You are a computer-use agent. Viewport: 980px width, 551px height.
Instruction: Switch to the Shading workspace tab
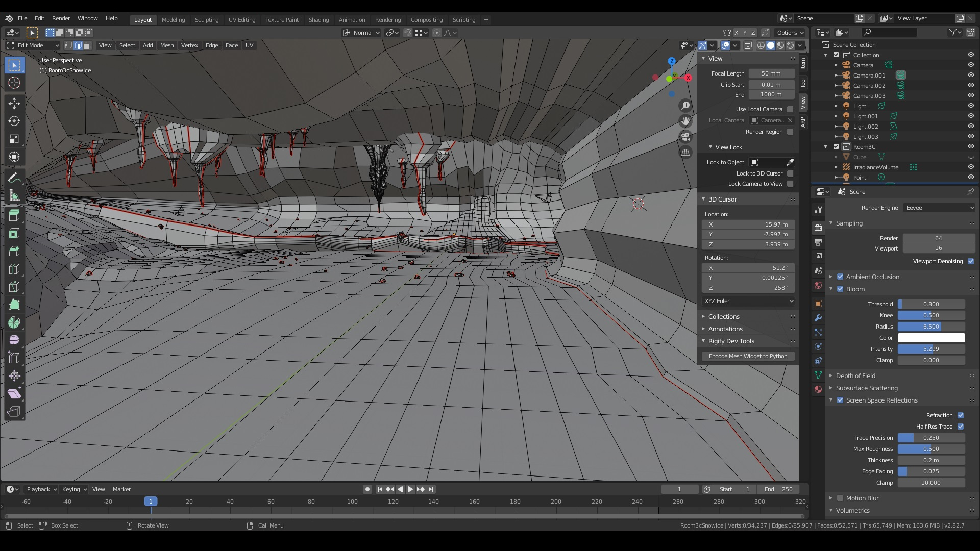pos(318,20)
